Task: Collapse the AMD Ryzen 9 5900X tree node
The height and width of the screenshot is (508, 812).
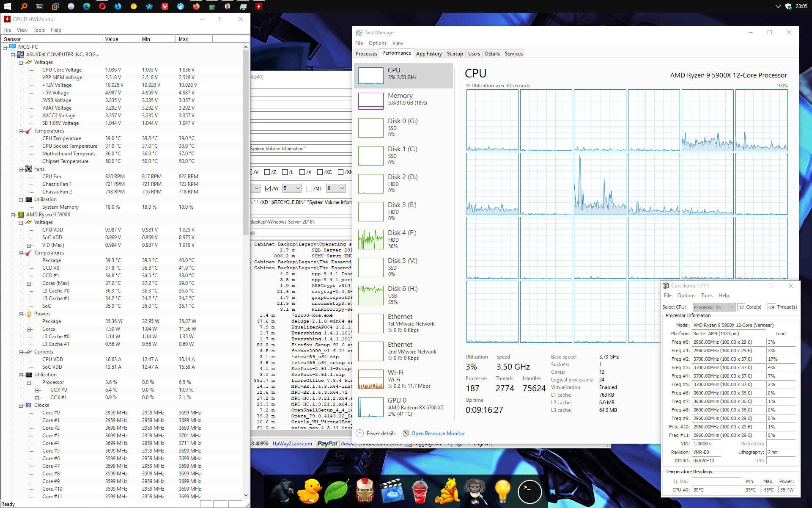Action: (x=13, y=215)
